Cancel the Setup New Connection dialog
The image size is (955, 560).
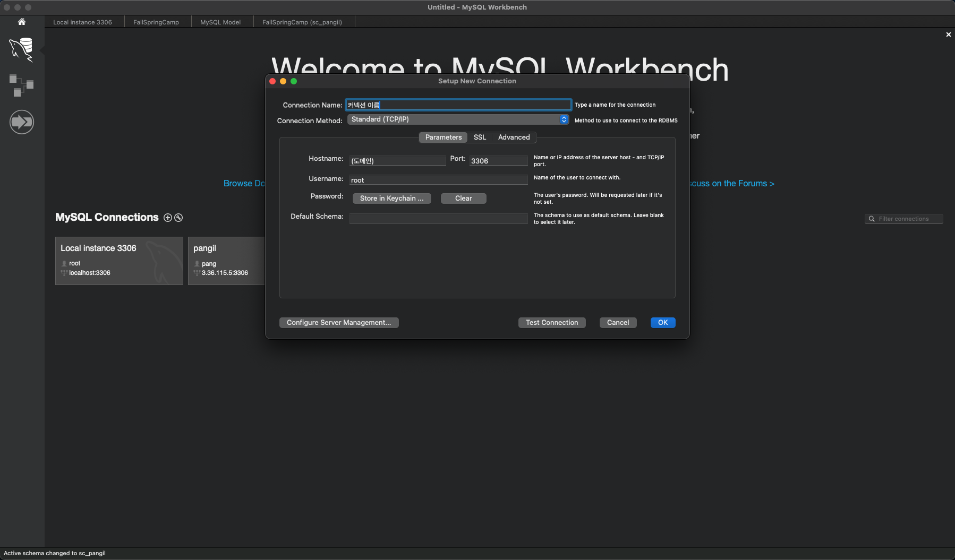618,323
